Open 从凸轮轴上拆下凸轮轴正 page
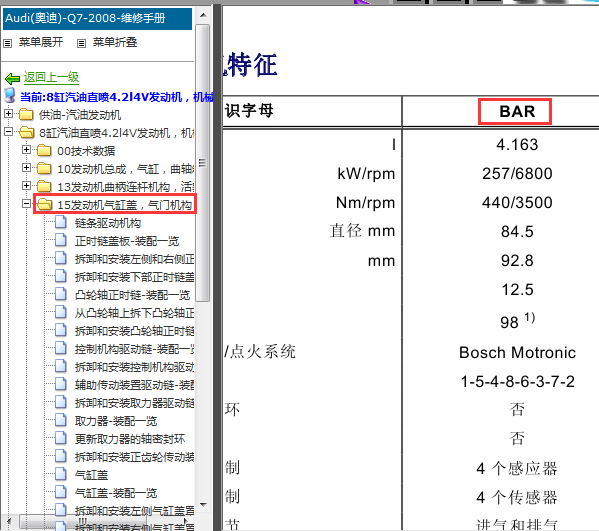Image resolution: width=599 pixels, height=531 pixels. tap(134, 313)
